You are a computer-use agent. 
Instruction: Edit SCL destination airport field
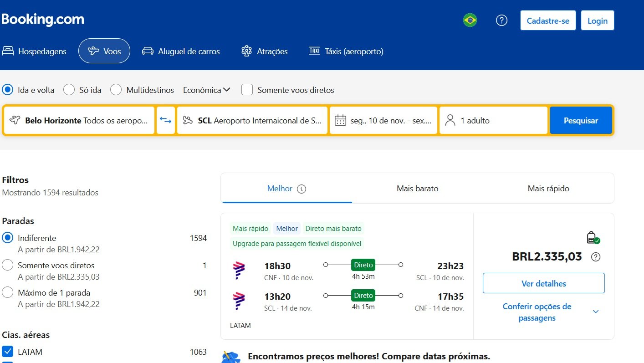tap(252, 120)
